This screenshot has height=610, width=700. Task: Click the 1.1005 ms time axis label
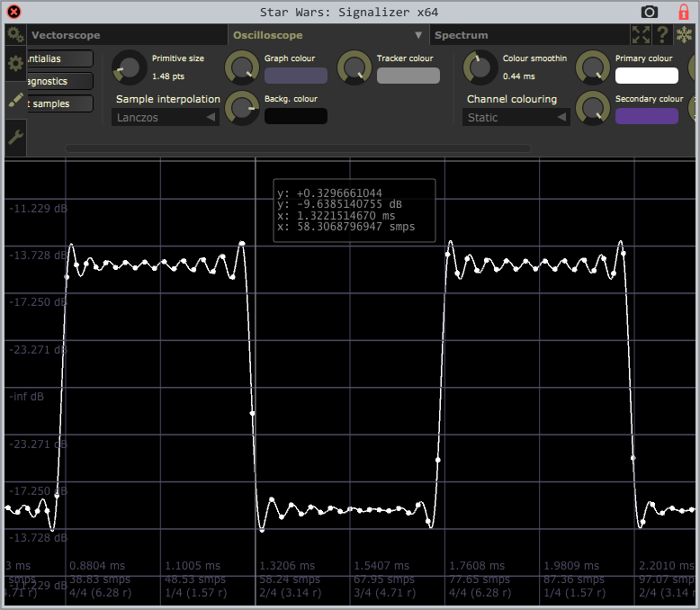(x=192, y=566)
